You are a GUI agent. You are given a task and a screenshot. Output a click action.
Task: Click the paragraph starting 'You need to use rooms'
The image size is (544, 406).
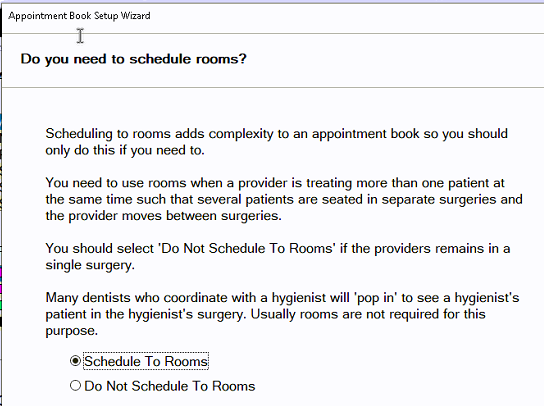(284, 199)
